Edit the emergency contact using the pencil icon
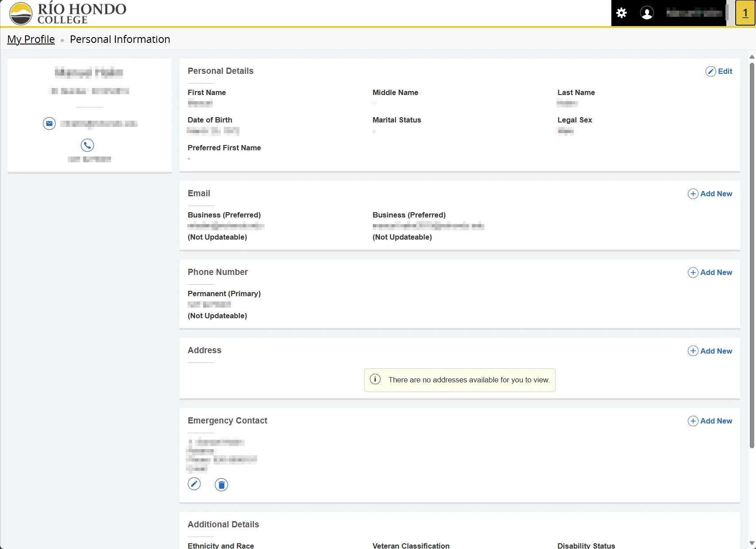 194,484
